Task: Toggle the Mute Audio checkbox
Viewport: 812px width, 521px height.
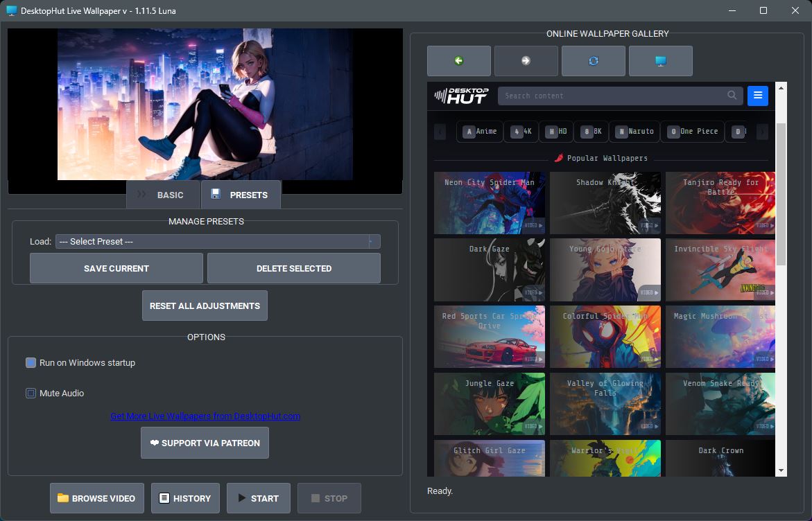Action: point(31,394)
